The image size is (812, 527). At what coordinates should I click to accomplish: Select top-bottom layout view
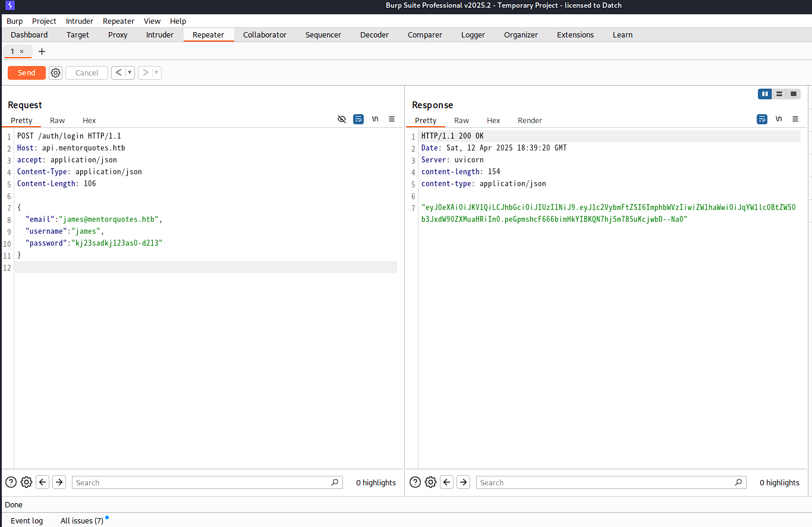click(779, 94)
